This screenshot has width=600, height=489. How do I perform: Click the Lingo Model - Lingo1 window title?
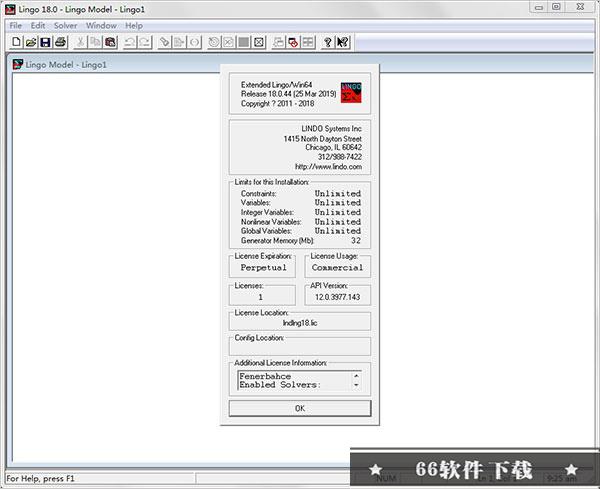click(x=66, y=65)
